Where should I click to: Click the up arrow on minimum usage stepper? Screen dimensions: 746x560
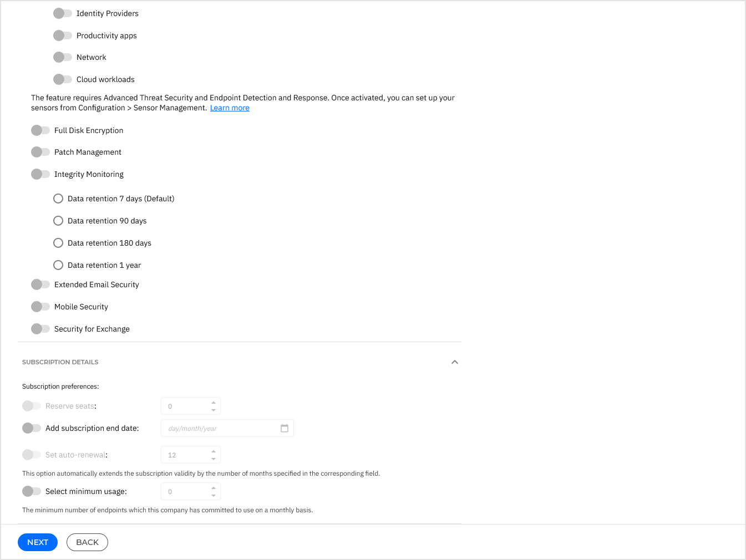point(214,487)
